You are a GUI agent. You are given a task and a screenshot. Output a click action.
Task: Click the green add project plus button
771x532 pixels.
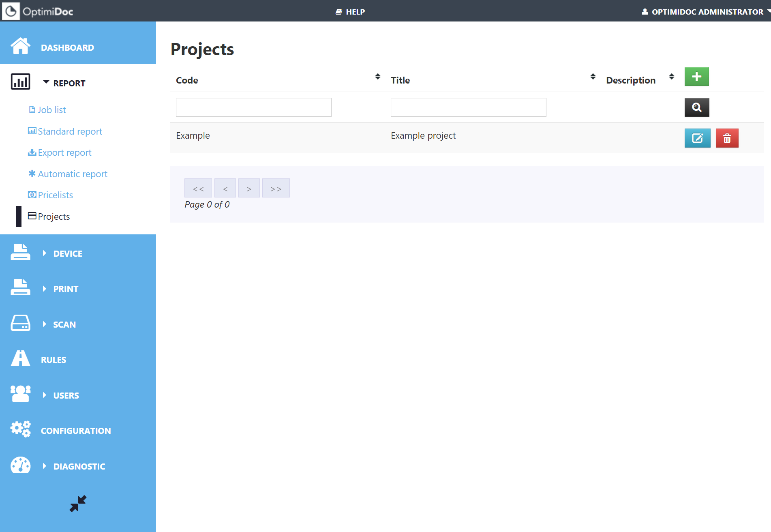(696, 77)
